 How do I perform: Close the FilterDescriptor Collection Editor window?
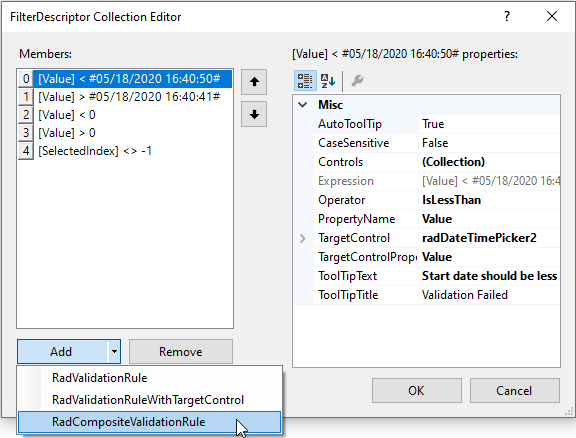tap(552, 16)
